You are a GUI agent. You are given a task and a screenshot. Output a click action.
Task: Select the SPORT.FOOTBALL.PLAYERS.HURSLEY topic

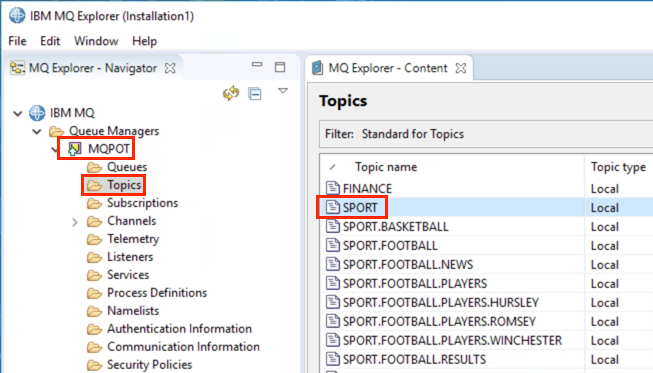(x=441, y=302)
